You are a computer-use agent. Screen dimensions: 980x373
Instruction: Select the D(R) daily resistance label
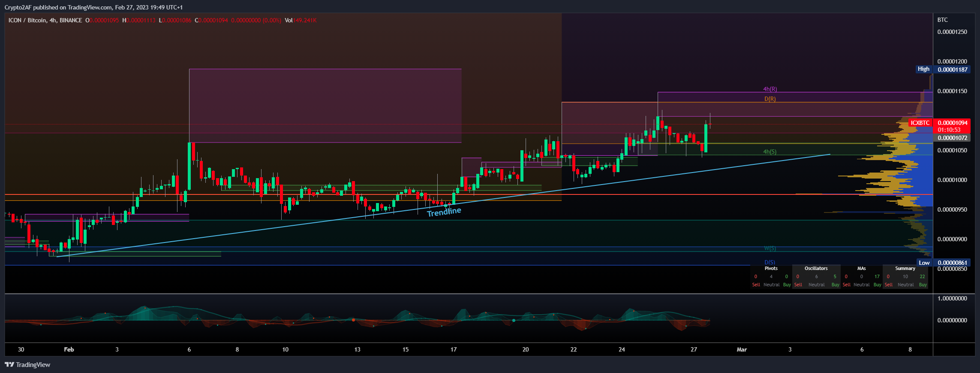click(770, 99)
